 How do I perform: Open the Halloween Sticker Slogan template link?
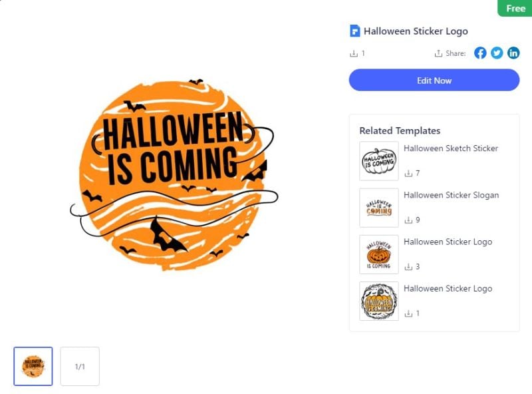452,195
